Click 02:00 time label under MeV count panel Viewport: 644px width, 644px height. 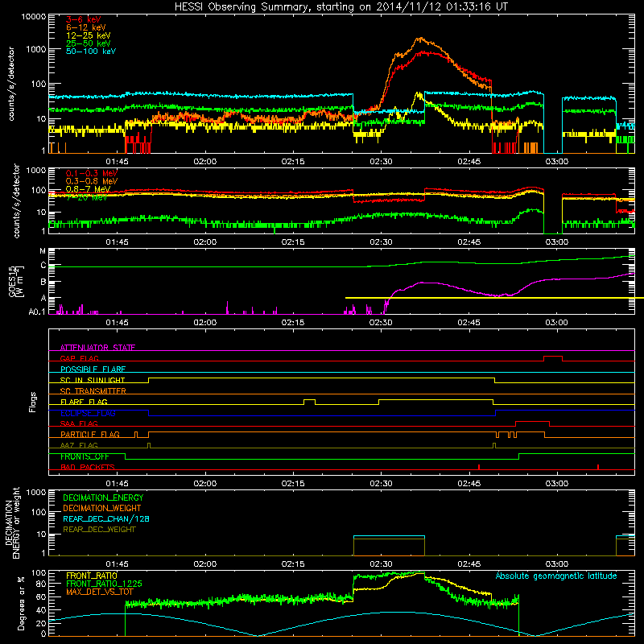(x=205, y=242)
